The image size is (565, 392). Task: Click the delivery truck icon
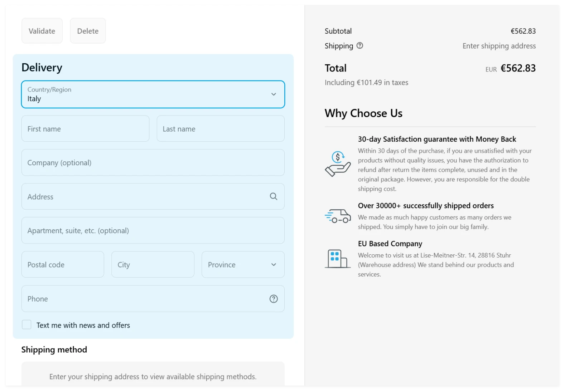tap(337, 216)
